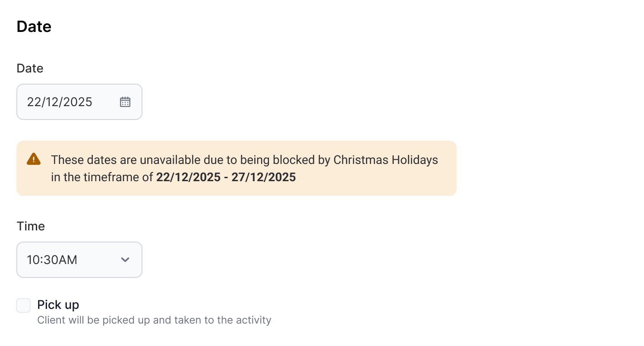Click the "Date" label above the date field
The image size is (644, 346).
tap(30, 68)
